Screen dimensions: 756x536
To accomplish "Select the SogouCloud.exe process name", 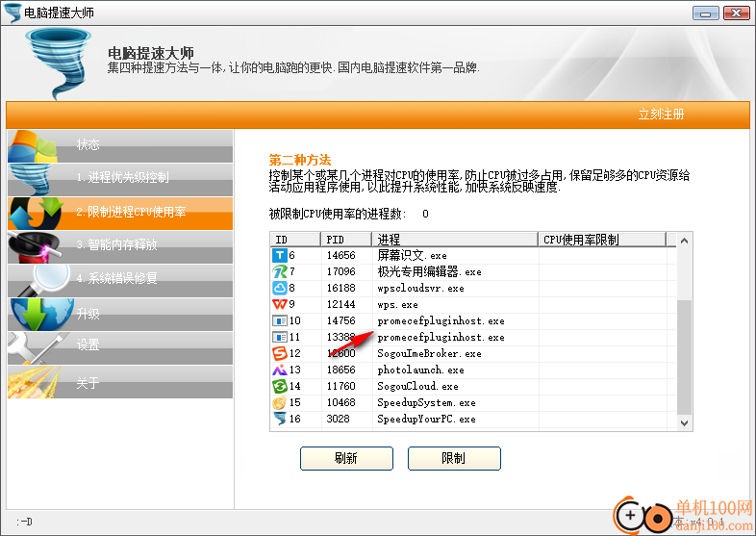I will point(417,387).
